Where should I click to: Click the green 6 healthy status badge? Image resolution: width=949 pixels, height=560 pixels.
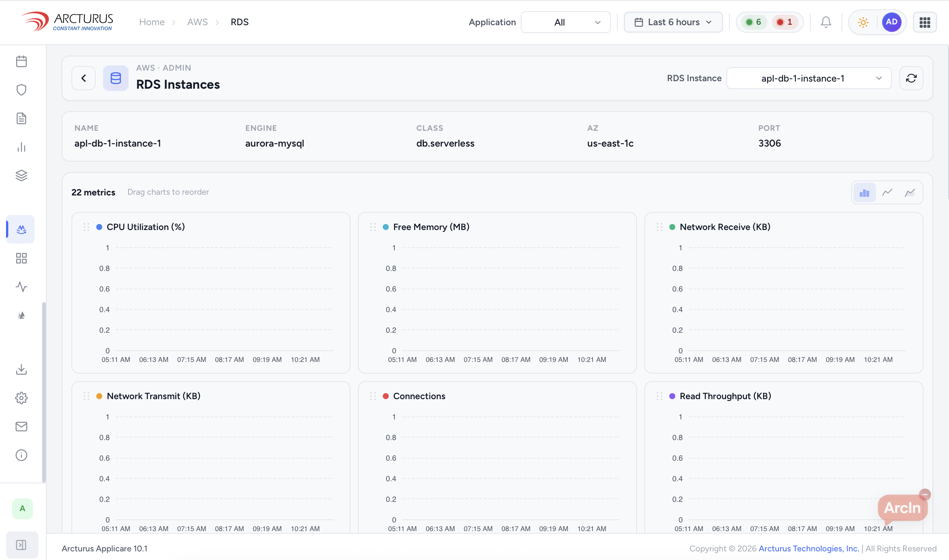pyautogui.click(x=754, y=22)
